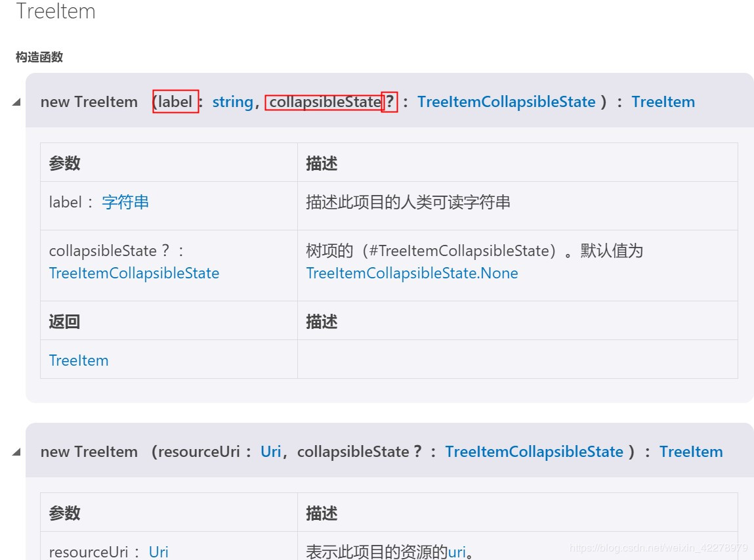This screenshot has width=754, height=560.
Task: Open TreeItemCollapsibleState link in first constructor header
Action: tap(507, 102)
